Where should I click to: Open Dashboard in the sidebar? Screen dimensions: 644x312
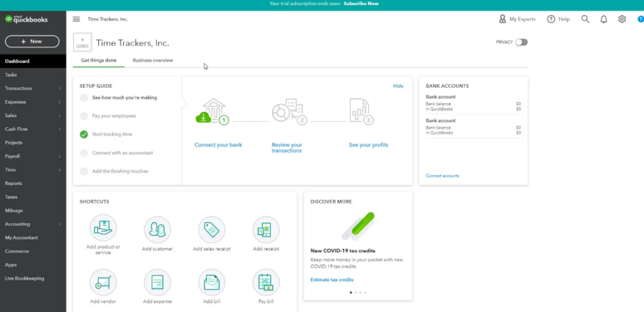33,61
